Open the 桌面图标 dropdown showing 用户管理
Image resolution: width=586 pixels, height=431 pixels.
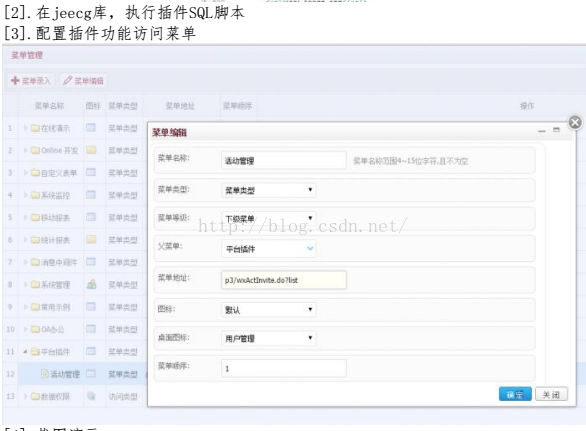point(269,338)
